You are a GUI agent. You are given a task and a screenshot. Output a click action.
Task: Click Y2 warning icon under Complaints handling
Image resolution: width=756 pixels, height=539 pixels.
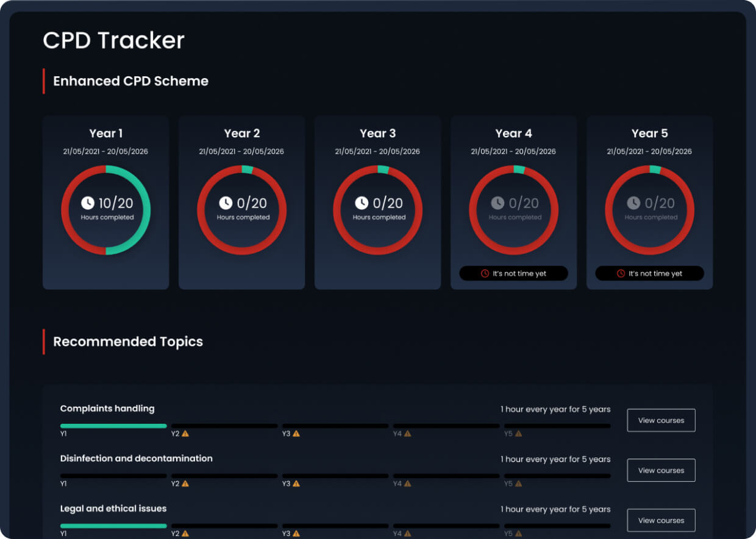(185, 434)
